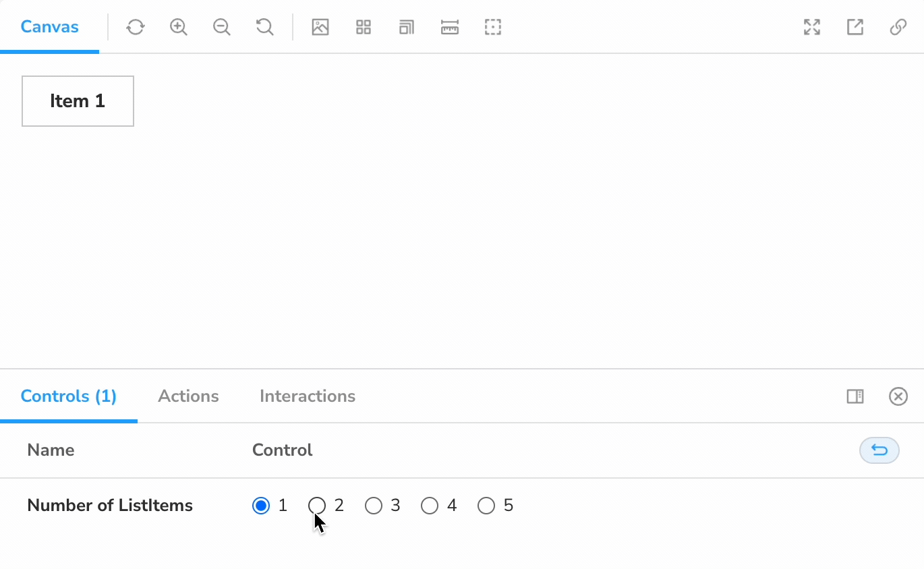Choose 3 for Number of ListItems

point(374,505)
